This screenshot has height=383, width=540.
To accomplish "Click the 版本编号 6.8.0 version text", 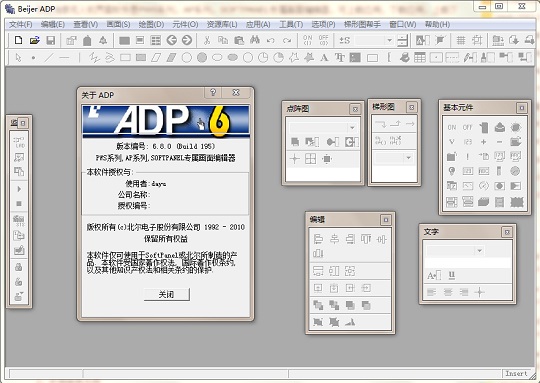I will click(166, 146).
